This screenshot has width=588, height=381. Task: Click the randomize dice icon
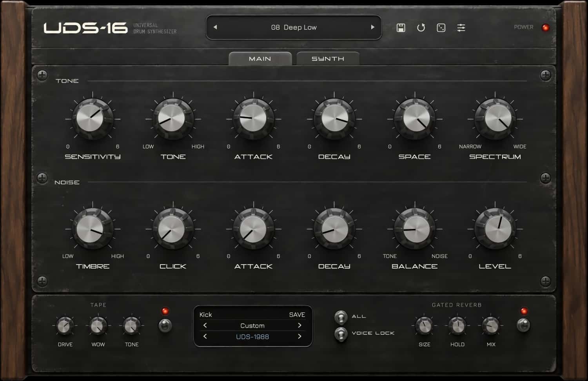coord(441,27)
